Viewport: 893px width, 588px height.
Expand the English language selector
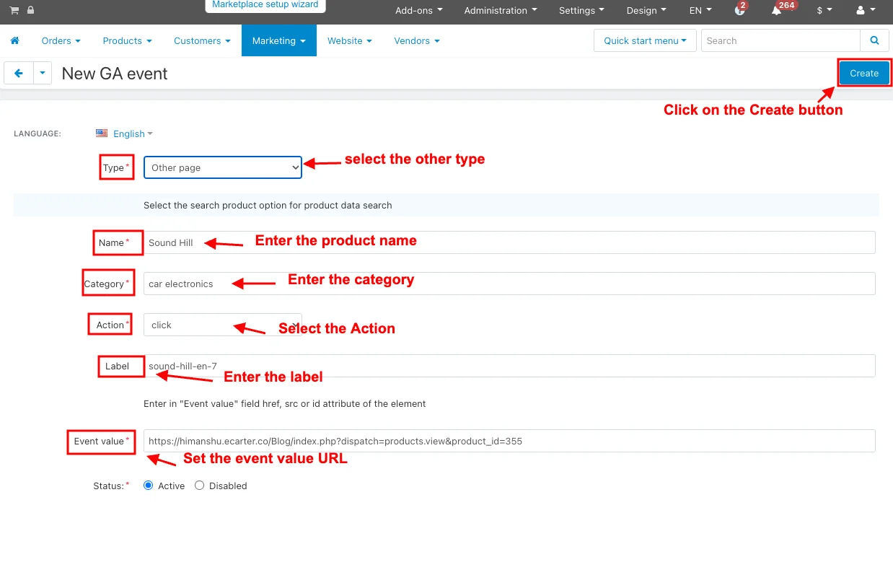coord(128,133)
